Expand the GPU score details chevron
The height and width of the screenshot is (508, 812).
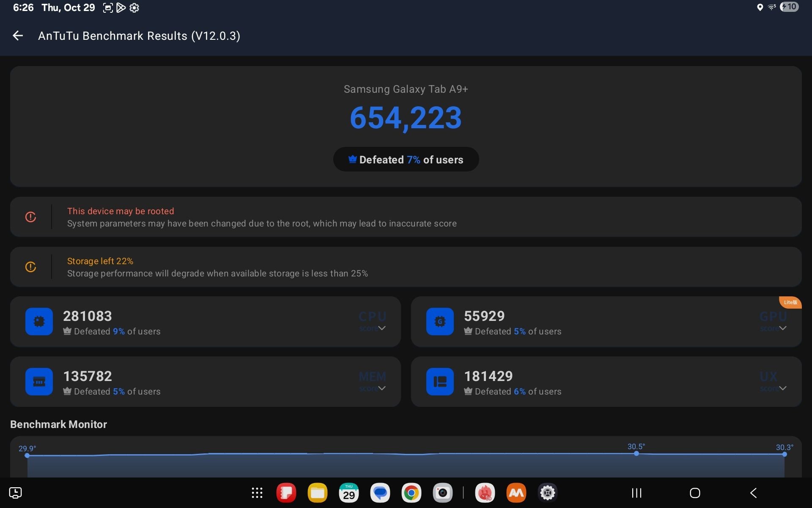point(783,328)
